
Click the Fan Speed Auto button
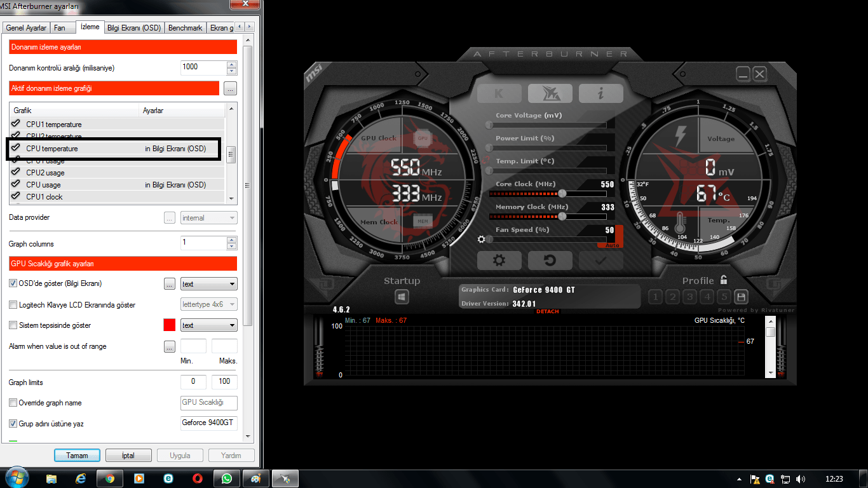click(x=613, y=245)
